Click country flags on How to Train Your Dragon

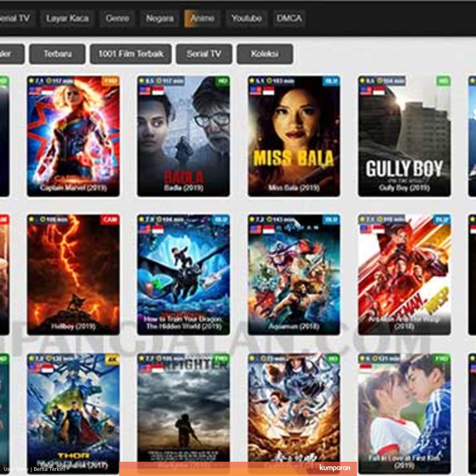tap(152, 229)
